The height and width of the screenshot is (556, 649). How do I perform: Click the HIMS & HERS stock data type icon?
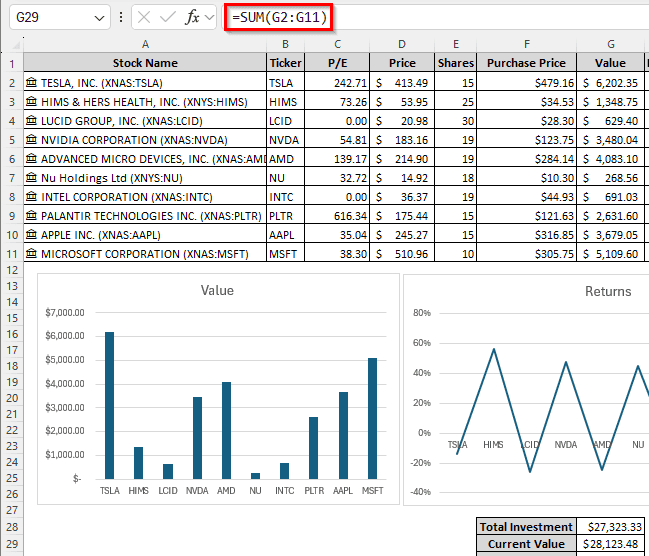(31, 101)
